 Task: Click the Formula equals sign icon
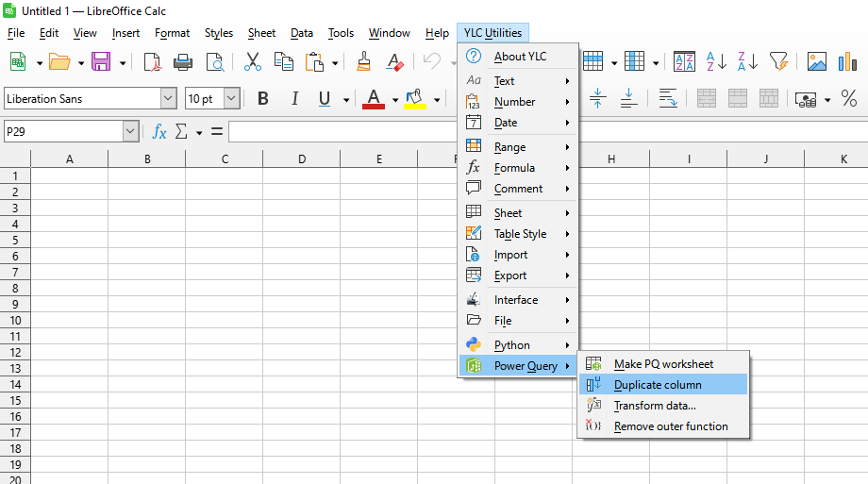(217, 132)
